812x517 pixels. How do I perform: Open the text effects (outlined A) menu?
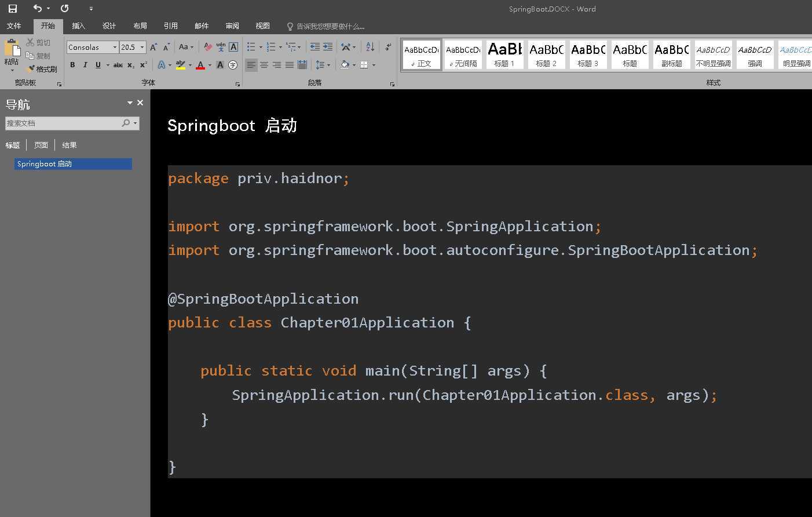coord(162,65)
